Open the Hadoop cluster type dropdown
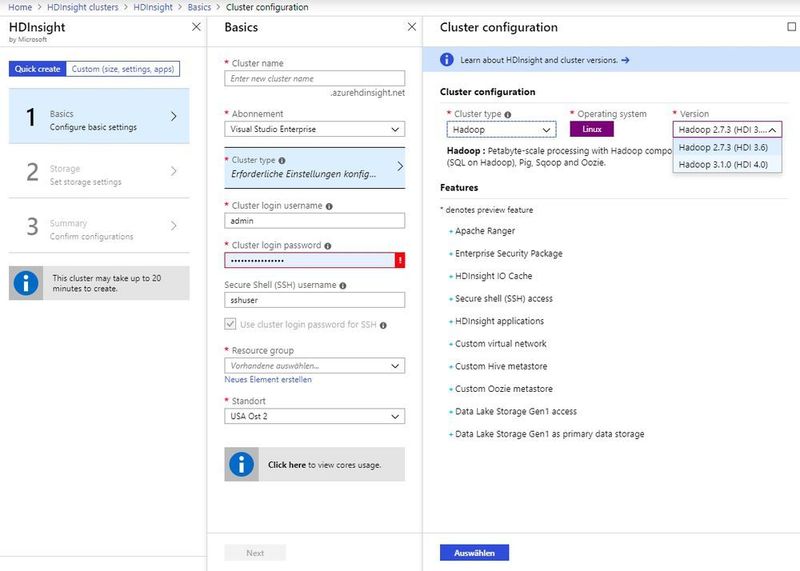 pos(501,130)
